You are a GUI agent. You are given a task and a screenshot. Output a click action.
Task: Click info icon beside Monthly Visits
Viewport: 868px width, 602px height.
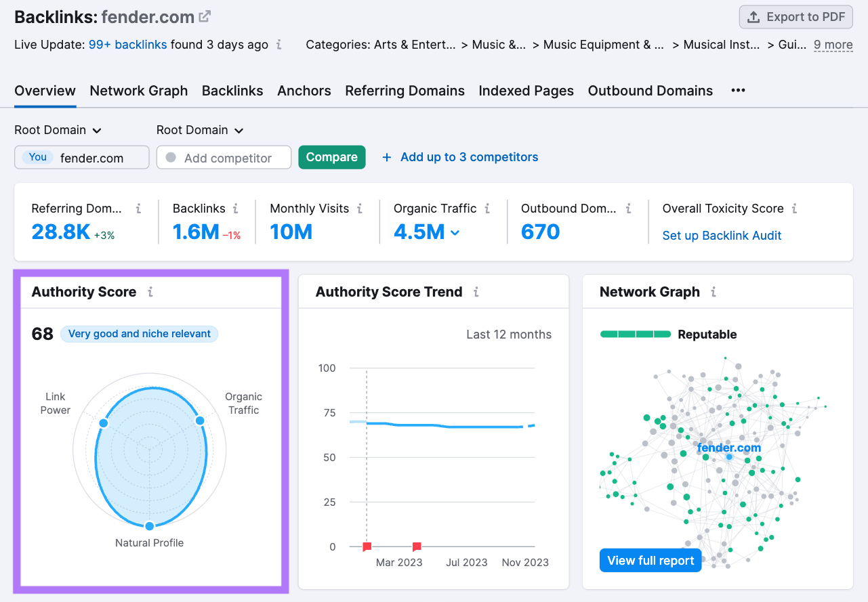click(360, 209)
